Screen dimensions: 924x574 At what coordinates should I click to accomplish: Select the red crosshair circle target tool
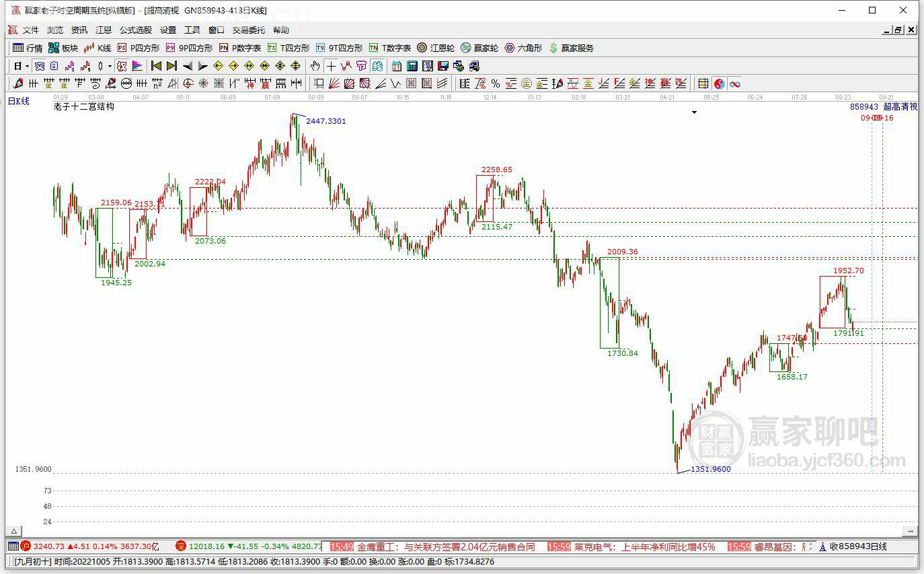point(188,83)
